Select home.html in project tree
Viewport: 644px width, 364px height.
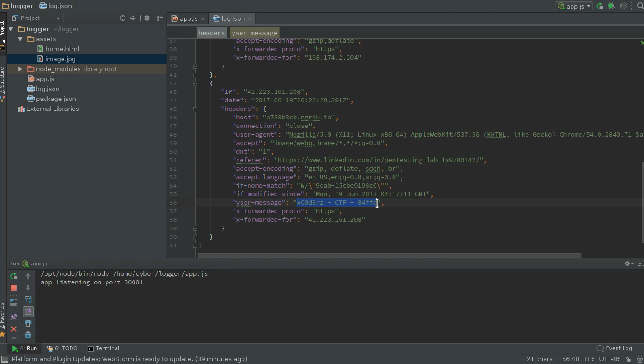coord(62,49)
